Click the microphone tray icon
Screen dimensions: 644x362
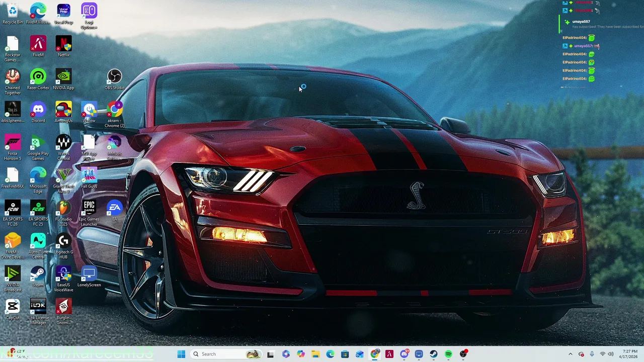pyautogui.click(x=592, y=354)
